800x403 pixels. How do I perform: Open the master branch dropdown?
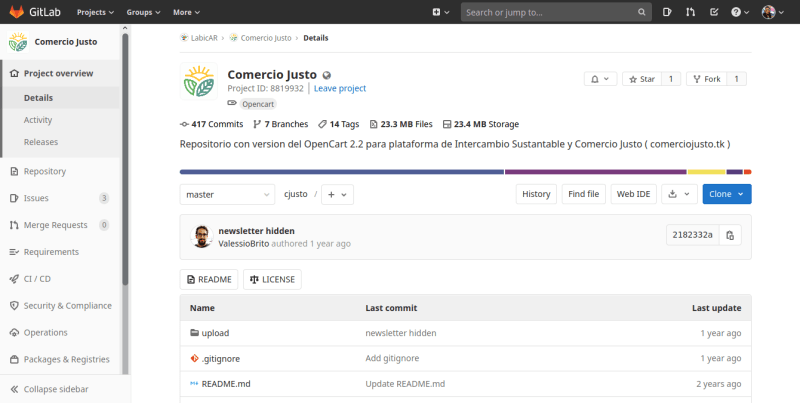coord(227,194)
